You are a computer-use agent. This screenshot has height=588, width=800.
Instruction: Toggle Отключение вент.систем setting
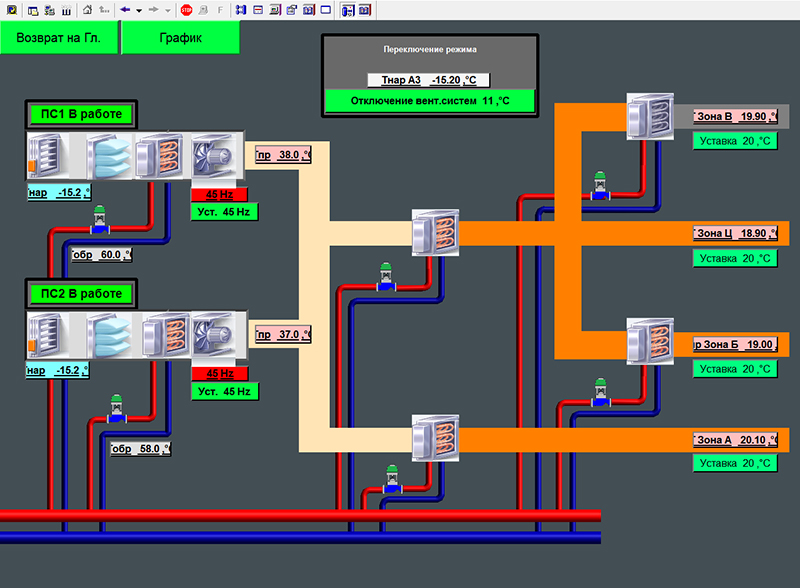tap(429, 102)
